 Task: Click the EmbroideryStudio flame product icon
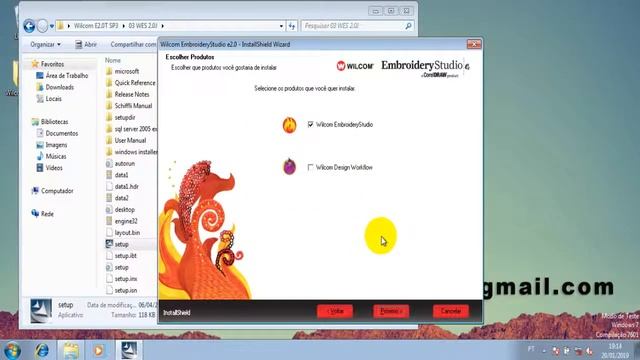coord(289,125)
